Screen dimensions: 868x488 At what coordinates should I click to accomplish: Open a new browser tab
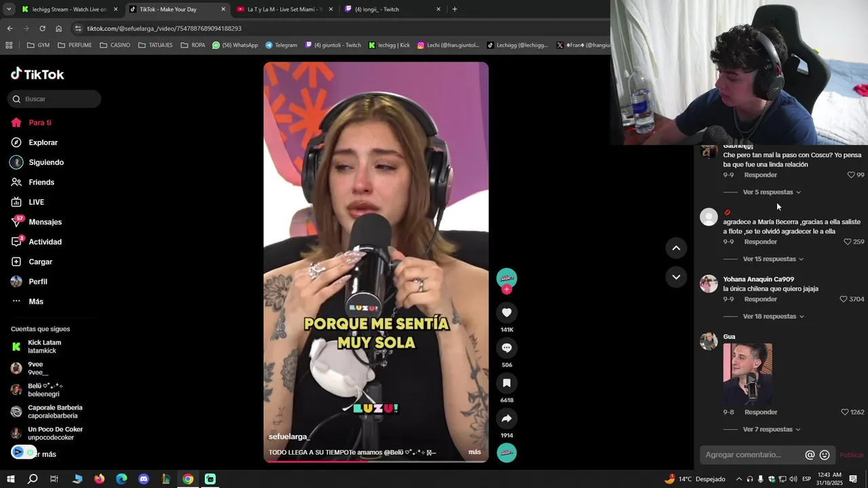[454, 9]
